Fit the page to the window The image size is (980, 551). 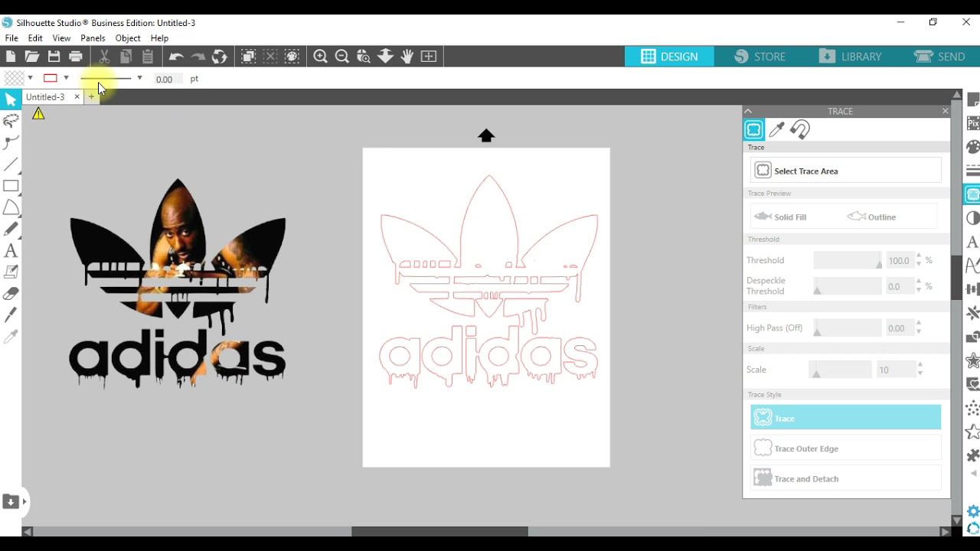point(429,57)
